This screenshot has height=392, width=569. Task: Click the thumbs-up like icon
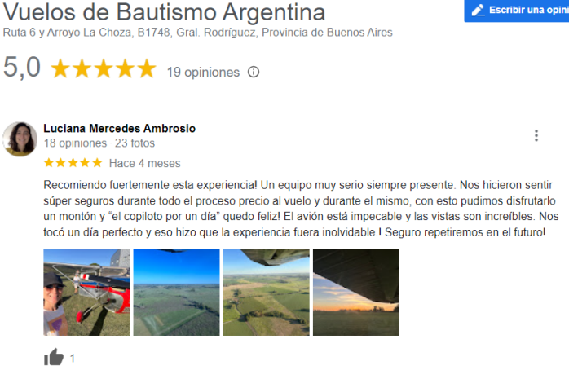54,357
